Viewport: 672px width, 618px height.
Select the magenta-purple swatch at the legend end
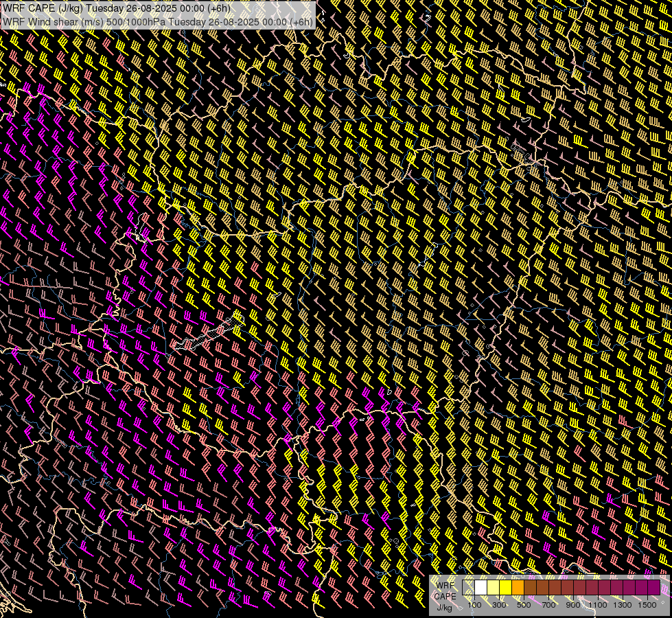click(654, 587)
